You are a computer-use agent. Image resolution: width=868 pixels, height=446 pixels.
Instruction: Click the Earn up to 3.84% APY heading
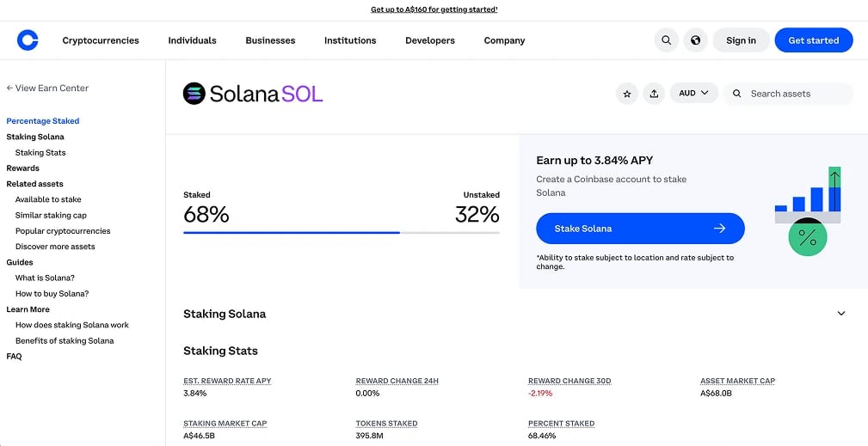[594, 161]
